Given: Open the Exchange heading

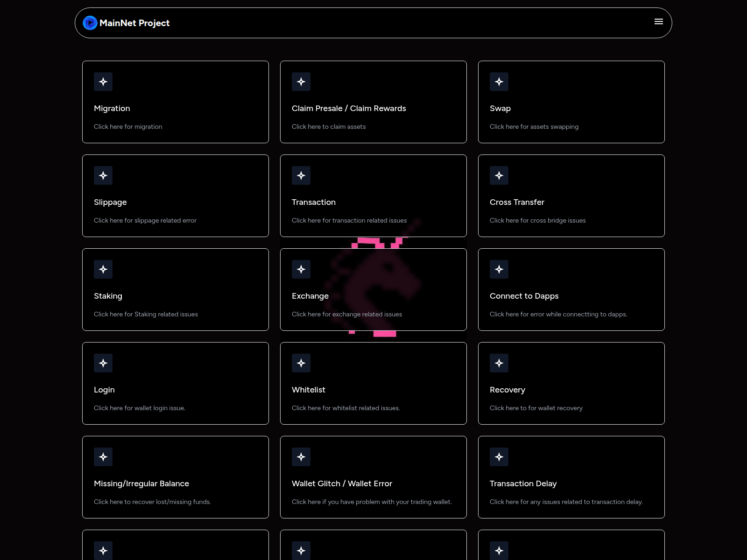Looking at the screenshot, I should (310, 296).
